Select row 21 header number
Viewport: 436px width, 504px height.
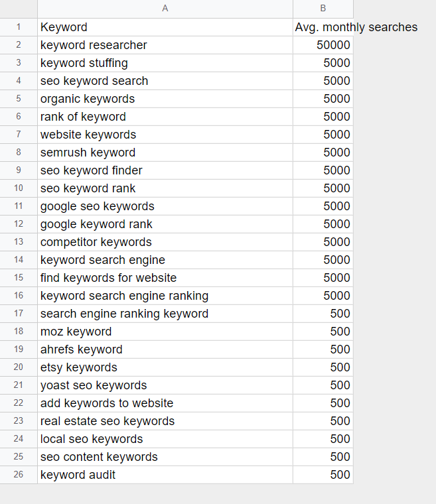19,385
